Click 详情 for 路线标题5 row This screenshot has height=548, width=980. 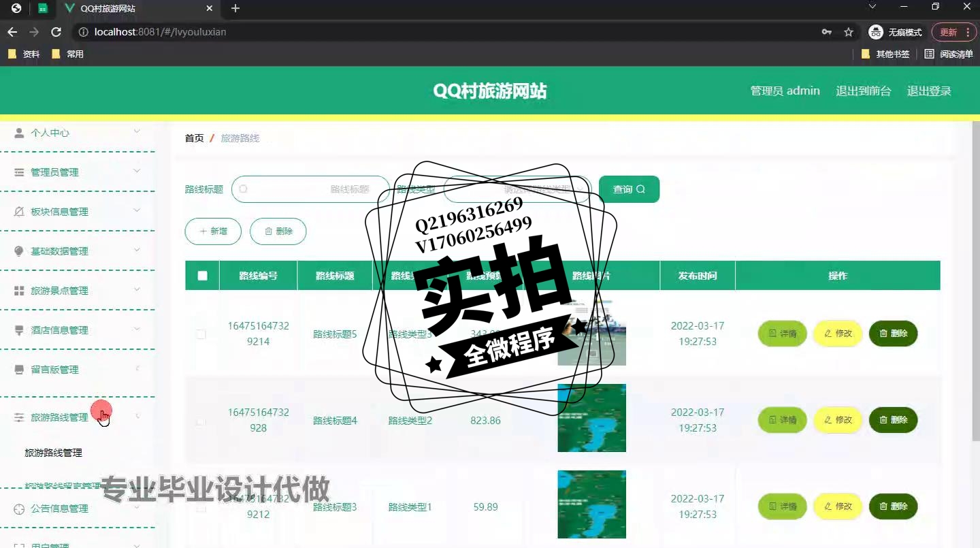(x=783, y=334)
